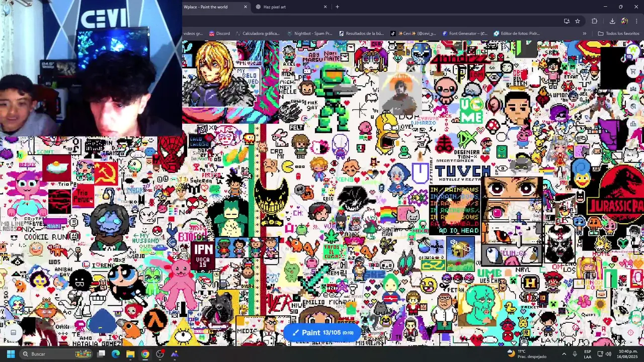Click the Buscar taskbar search box
Viewport: 644px width, 362px height.
pos(57,354)
